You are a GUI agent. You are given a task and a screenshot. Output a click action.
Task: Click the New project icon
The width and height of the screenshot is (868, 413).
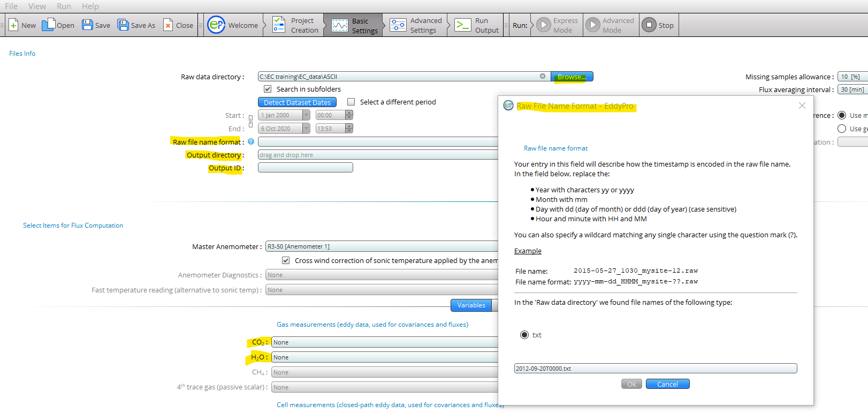tap(13, 25)
